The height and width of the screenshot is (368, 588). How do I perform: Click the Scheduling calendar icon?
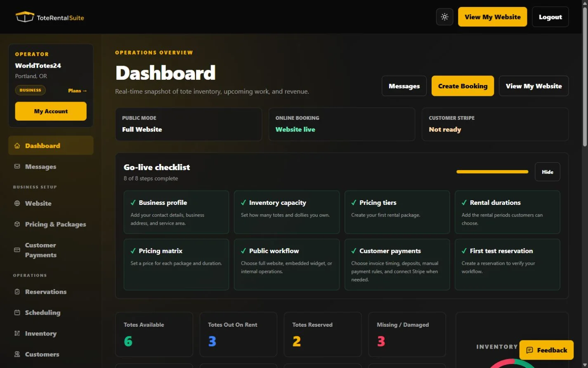point(17,313)
